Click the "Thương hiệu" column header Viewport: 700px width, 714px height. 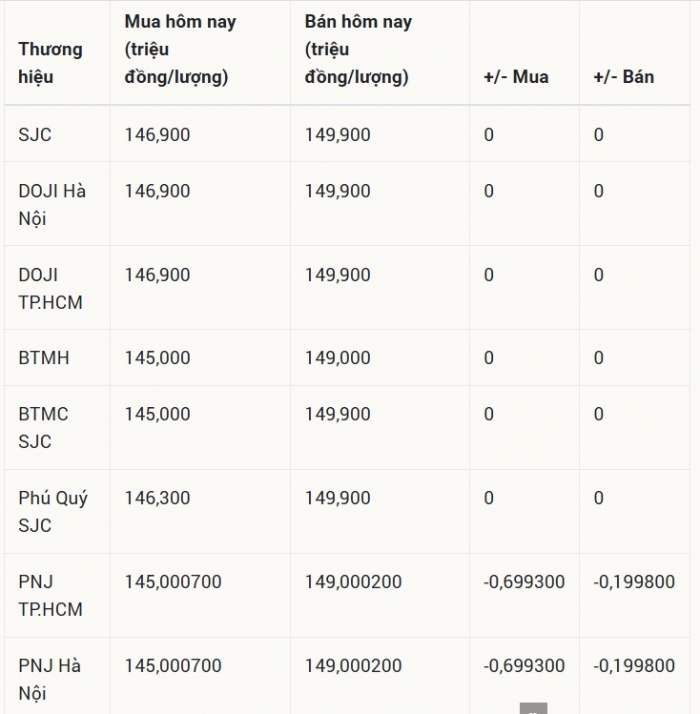tap(51, 63)
